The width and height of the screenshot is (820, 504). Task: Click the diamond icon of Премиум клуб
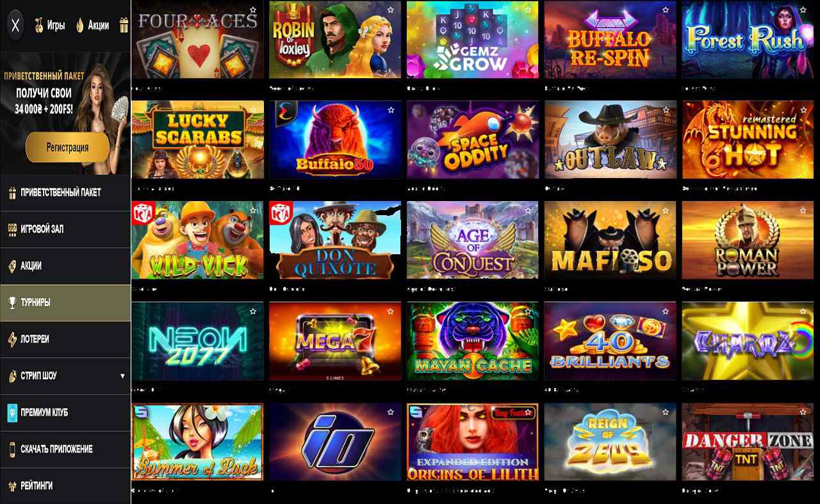(x=12, y=412)
